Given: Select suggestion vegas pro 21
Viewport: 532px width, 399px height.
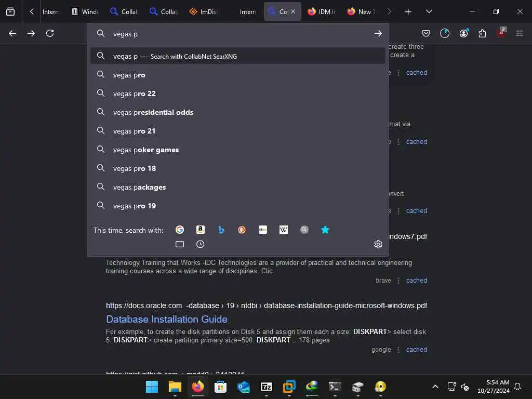Looking at the screenshot, I should point(237,130).
